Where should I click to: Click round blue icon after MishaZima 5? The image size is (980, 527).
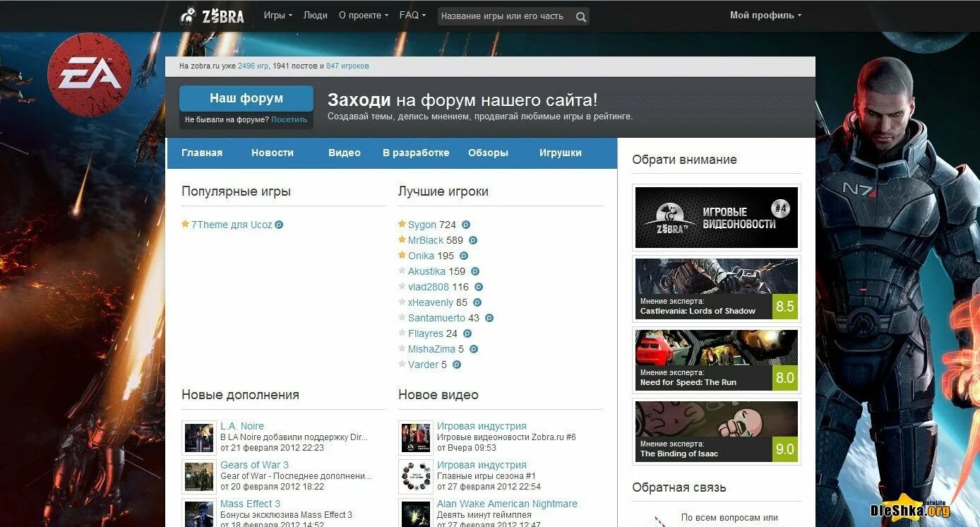tap(474, 349)
